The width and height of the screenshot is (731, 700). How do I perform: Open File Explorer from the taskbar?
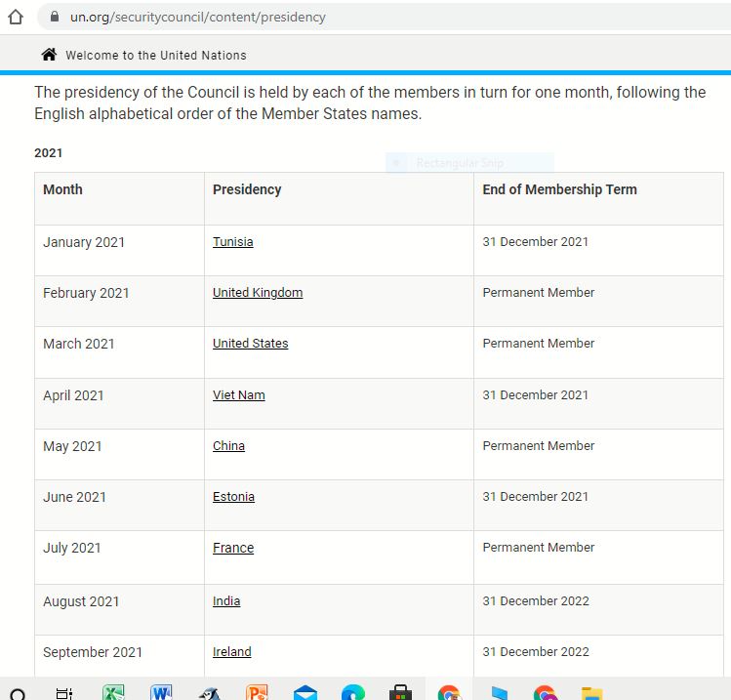coord(591,691)
